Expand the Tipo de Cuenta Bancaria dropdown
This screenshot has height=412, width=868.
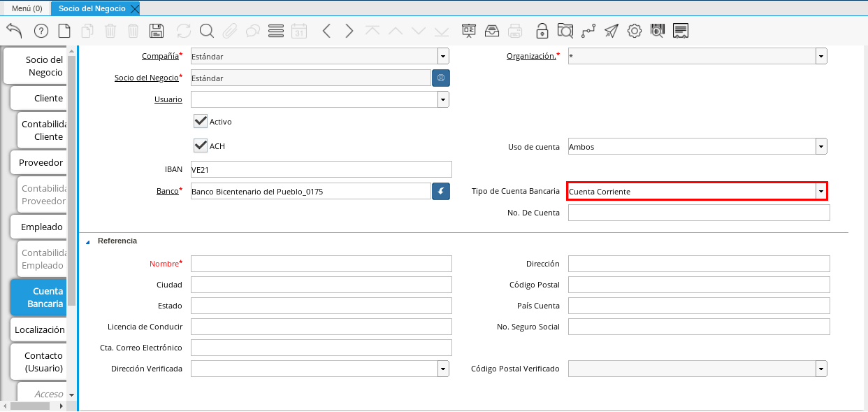(821, 191)
